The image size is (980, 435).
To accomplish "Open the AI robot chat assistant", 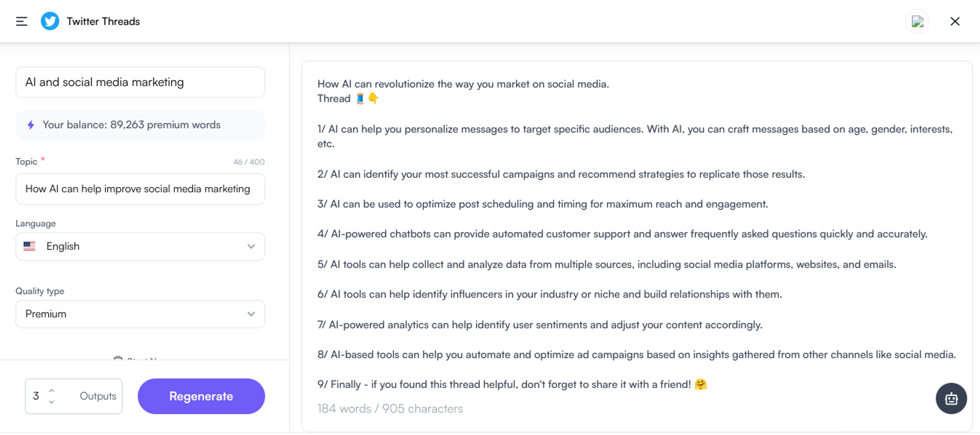I will (x=951, y=398).
